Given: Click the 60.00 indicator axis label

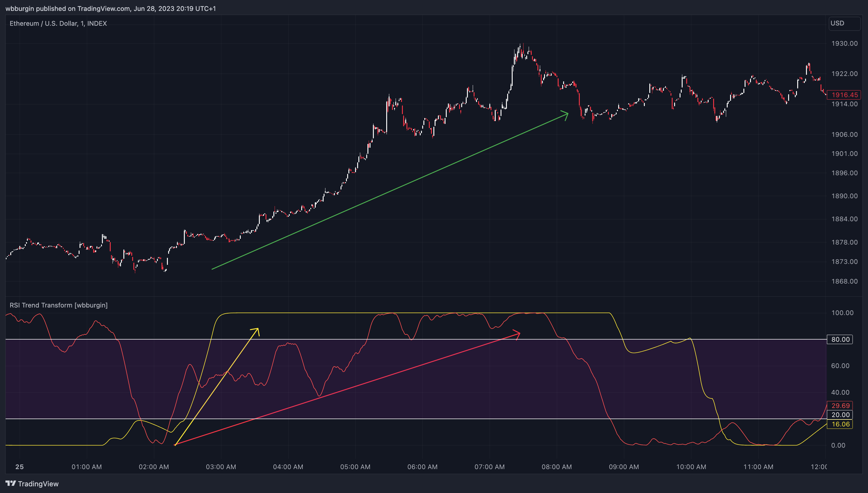Looking at the screenshot, I should [x=840, y=366].
